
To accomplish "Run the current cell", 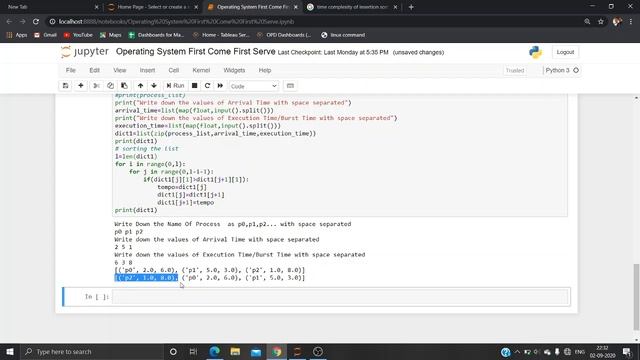I will tap(176, 86).
